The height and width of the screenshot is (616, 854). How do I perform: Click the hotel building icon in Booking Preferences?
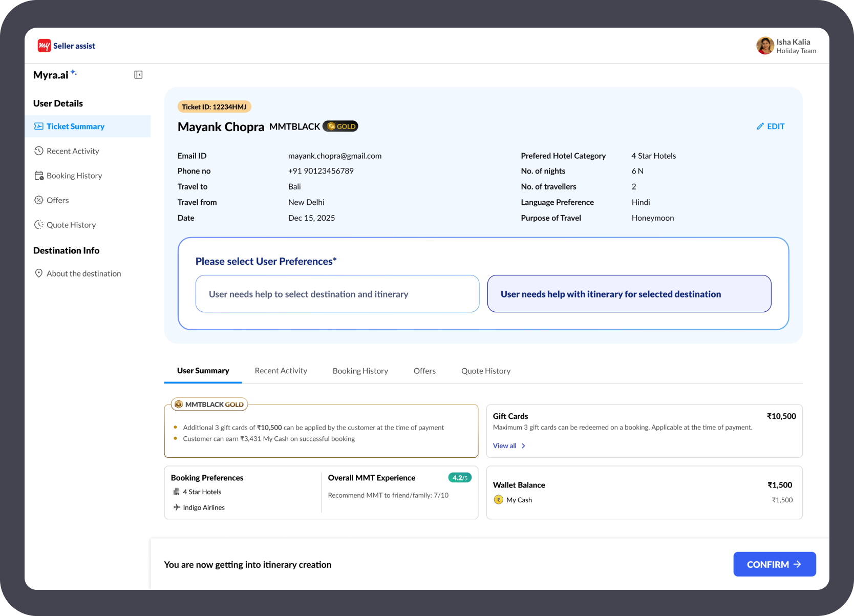pyautogui.click(x=177, y=492)
